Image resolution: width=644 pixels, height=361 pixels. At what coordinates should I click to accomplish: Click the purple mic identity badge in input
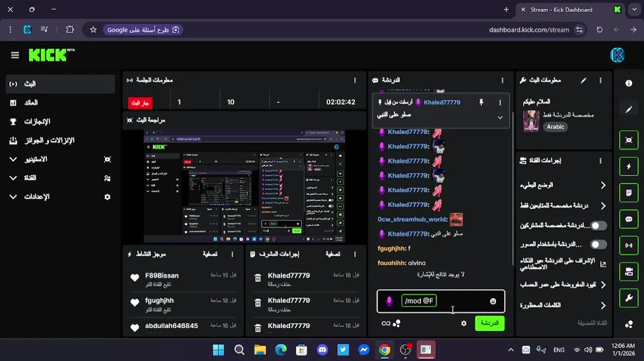click(x=389, y=301)
